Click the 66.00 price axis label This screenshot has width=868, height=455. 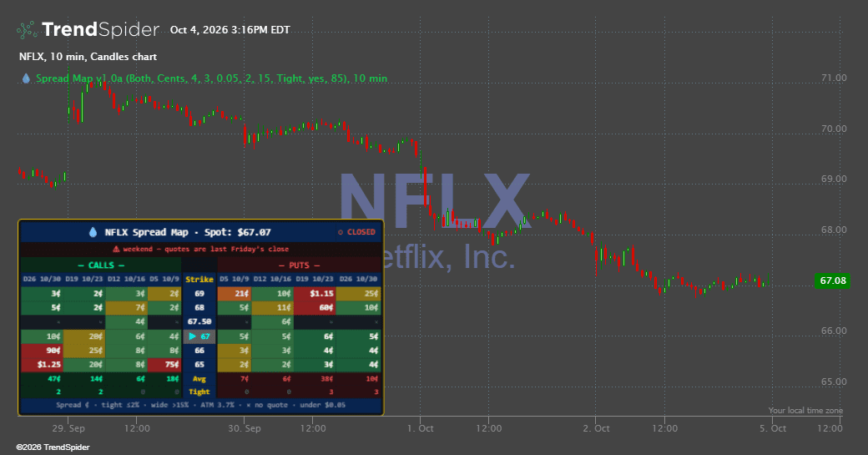(x=834, y=331)
